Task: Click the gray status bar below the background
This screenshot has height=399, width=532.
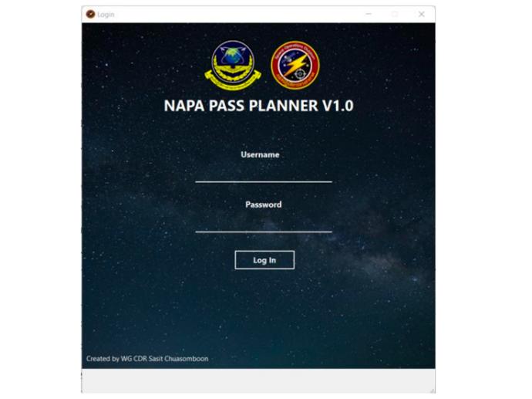Action: click(x=258, y=380)
